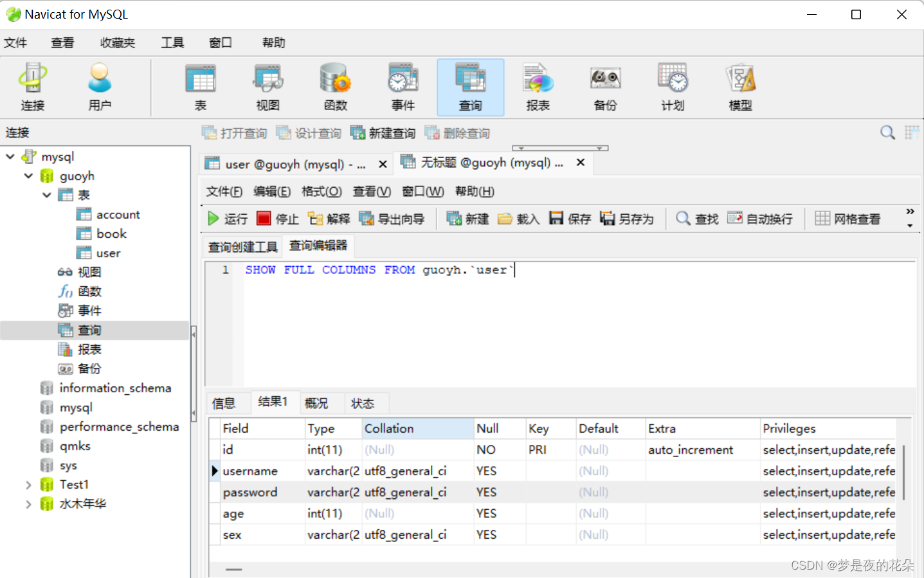The height and width of the screenshot is (578, 924).
Task: Open the 用户 user manager
Action: [x=100, y=87]
